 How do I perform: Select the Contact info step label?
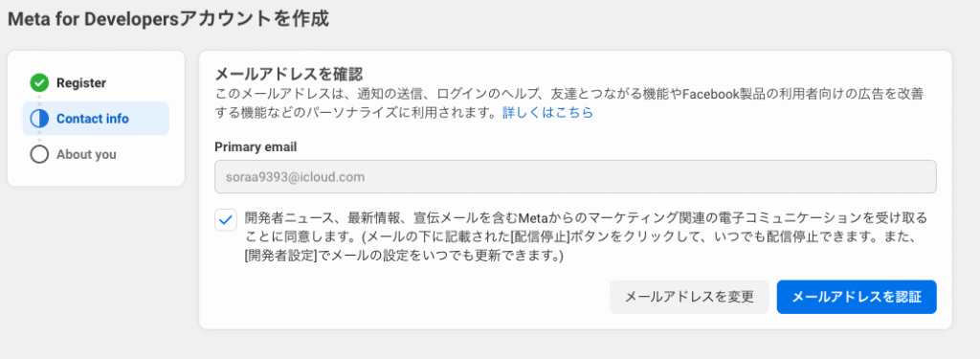point(93,118)
